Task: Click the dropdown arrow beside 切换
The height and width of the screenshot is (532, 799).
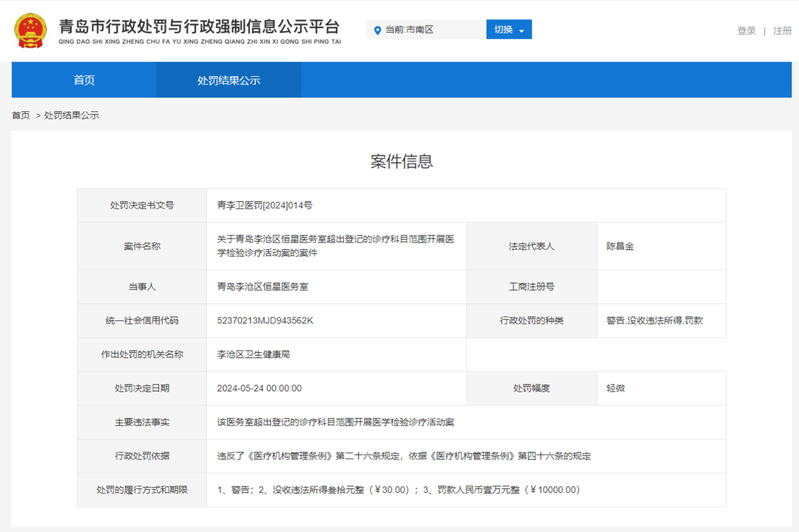Action: (x=522, y=31)
